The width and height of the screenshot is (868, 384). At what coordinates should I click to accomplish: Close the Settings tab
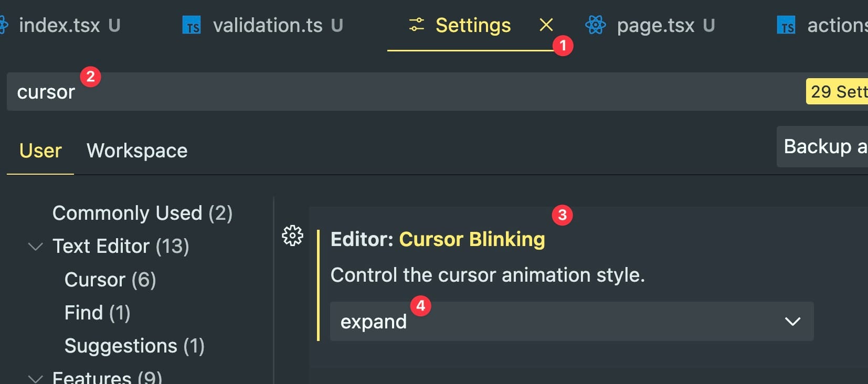(546, 25)
